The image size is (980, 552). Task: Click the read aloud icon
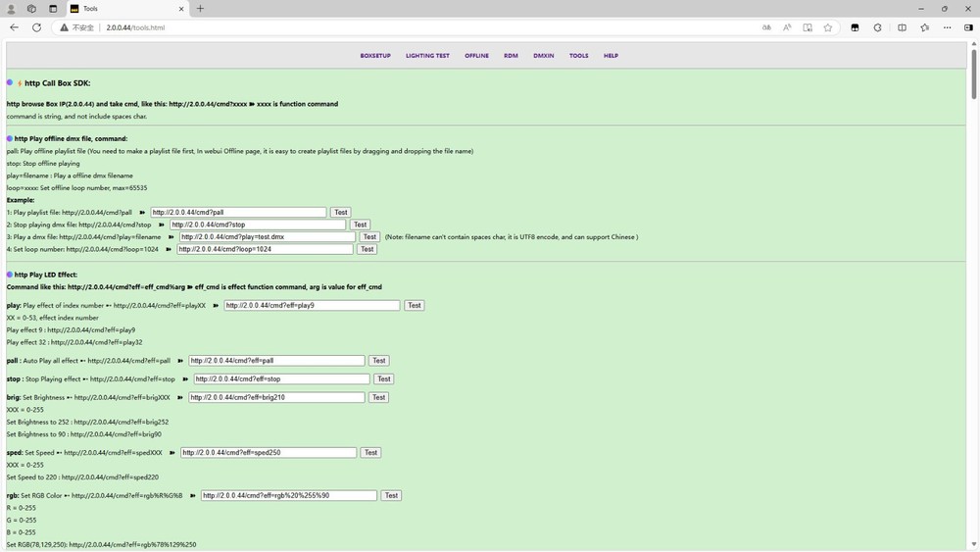[787, 27]
